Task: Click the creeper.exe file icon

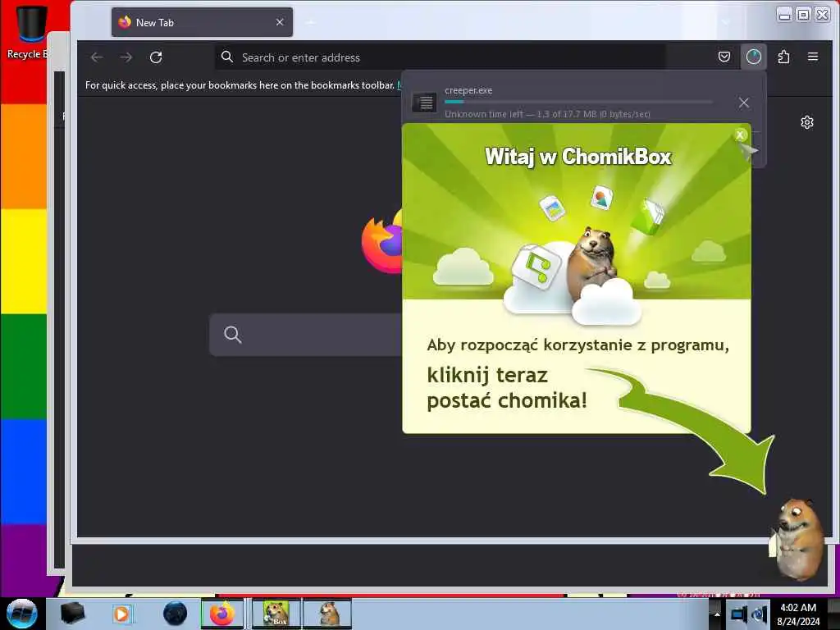Action: point(424,103)
